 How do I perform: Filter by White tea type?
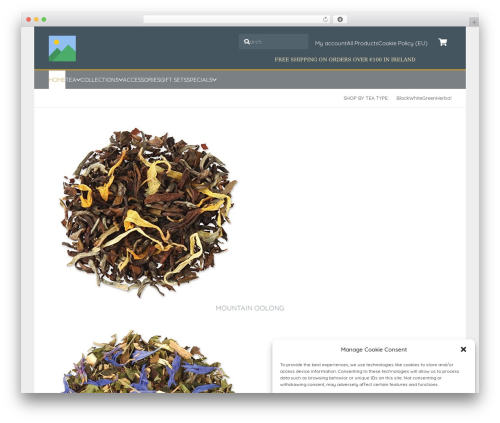pos(415,98)
